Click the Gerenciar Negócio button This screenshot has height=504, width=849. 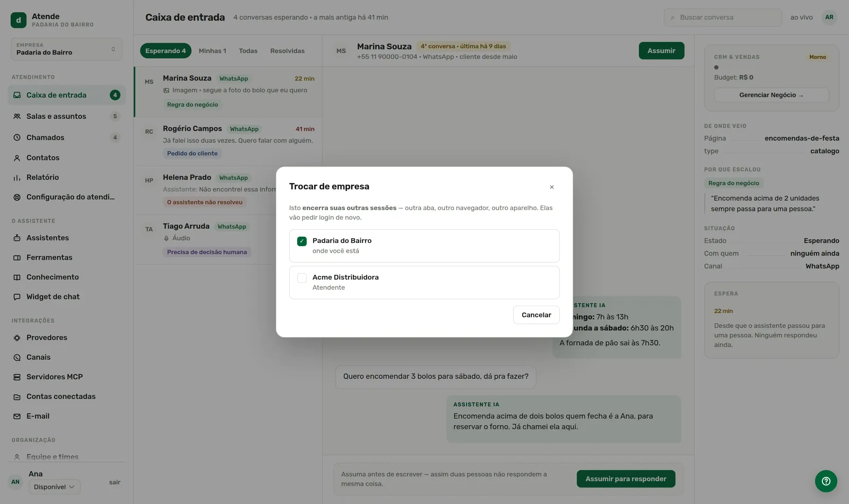771,95
